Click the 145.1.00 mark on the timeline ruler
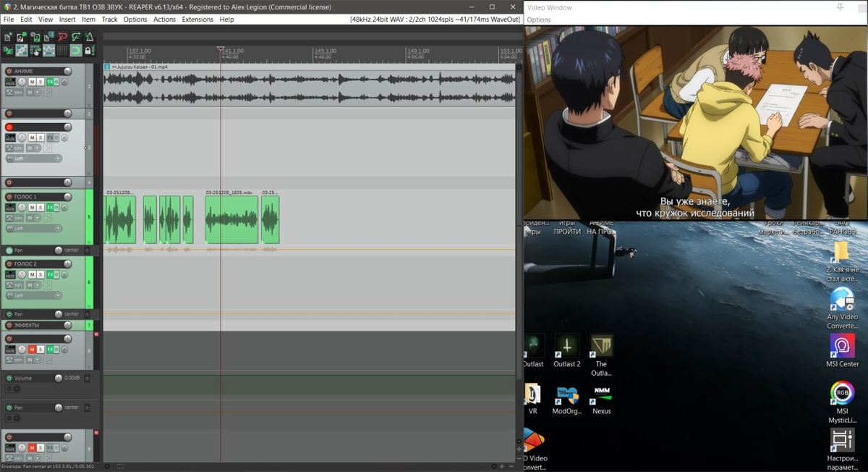This screenshot has height=472, width=868. (325, 51)
